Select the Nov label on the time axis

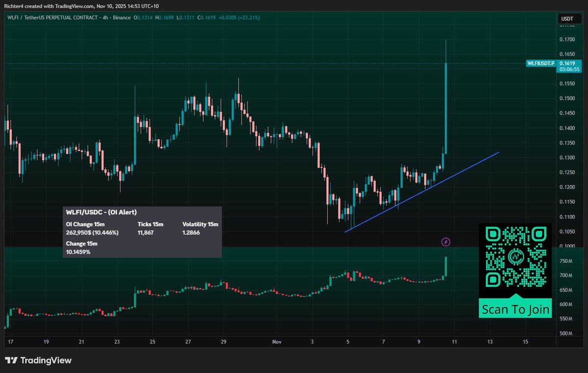pyautogui.click(x=277, y=342)
